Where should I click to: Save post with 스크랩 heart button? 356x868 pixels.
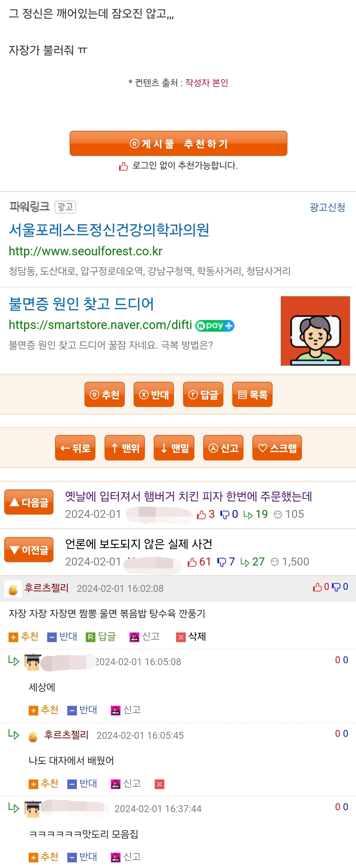tap(277, 448)
